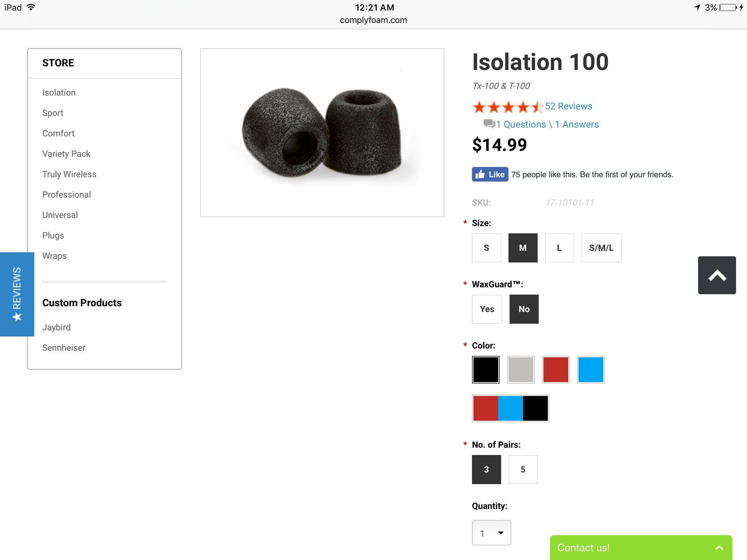Open the 52 Reviews link
Screen dimensions: 747x560
(568, 106)
